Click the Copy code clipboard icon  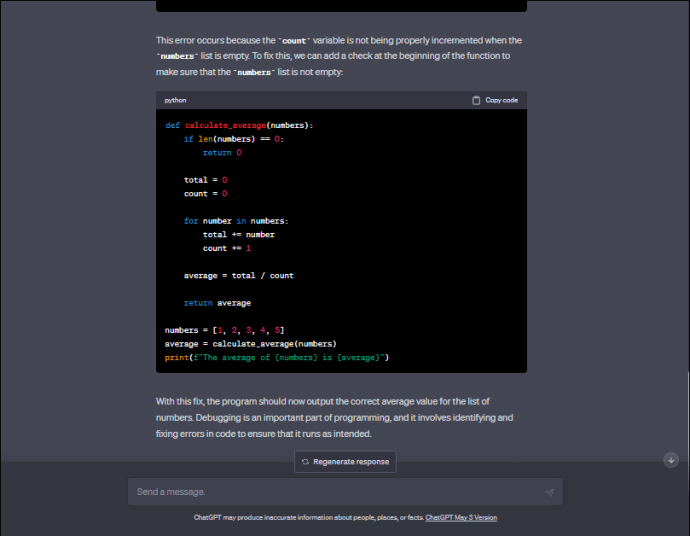476,100
